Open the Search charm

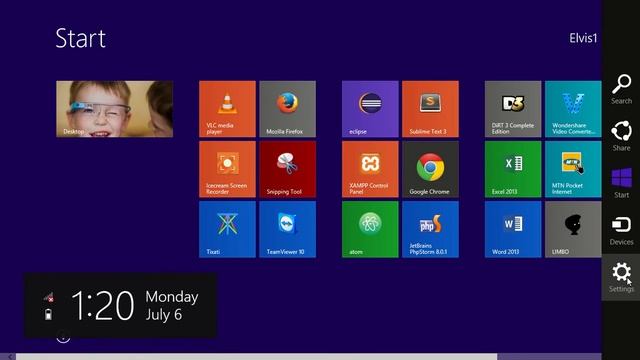click(x=621, y=89)
